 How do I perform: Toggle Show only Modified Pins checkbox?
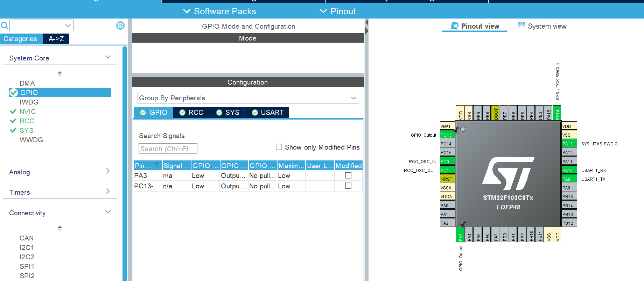279,147
